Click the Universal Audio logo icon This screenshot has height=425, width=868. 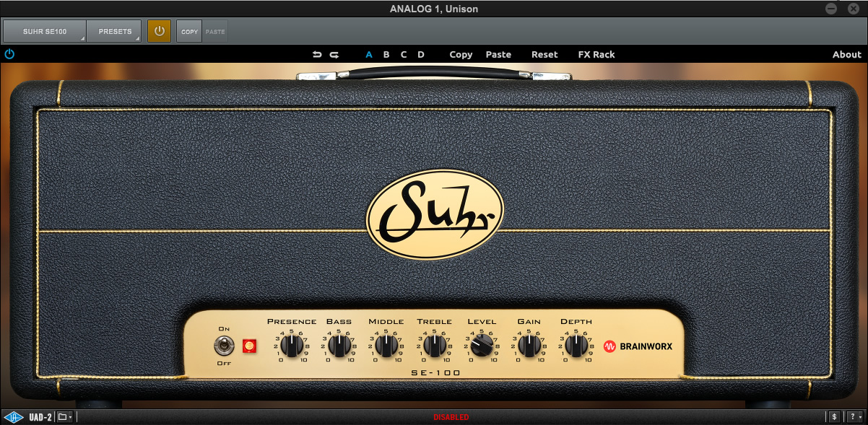[x=13, y=417]
